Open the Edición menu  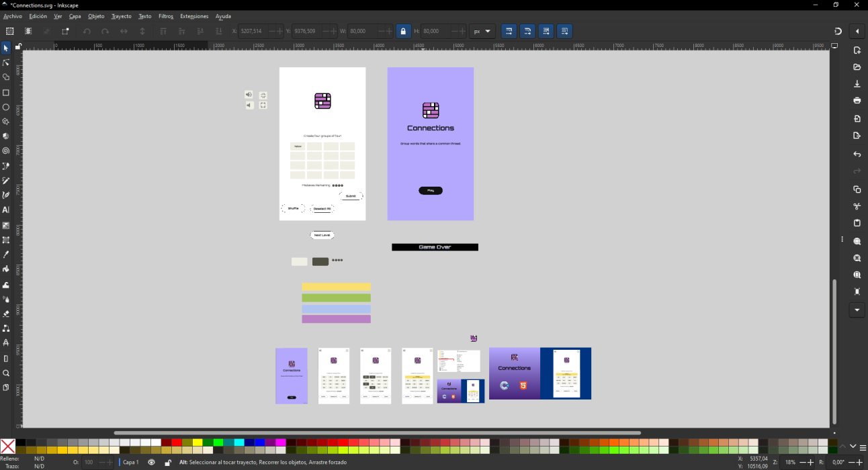38,16
